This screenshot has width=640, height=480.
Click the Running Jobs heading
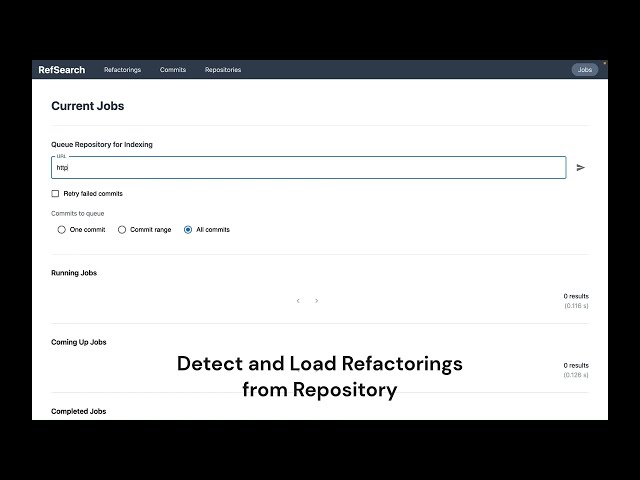click(74, 273)
